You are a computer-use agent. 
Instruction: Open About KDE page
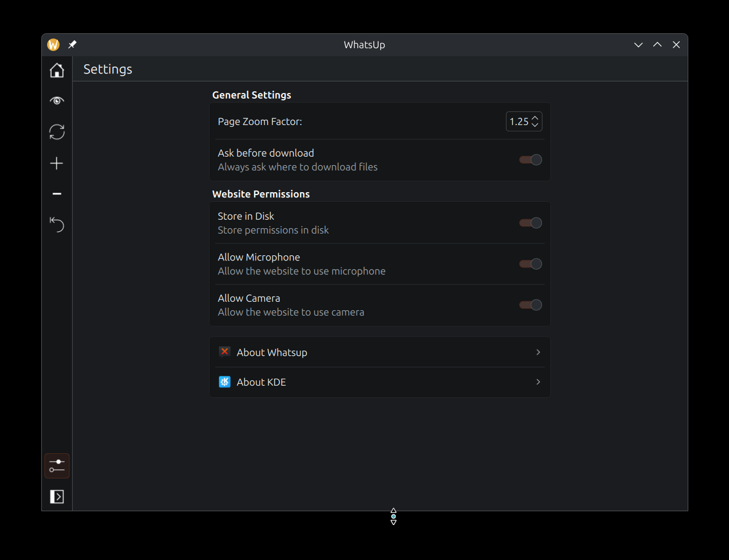(x=380, y=382)
